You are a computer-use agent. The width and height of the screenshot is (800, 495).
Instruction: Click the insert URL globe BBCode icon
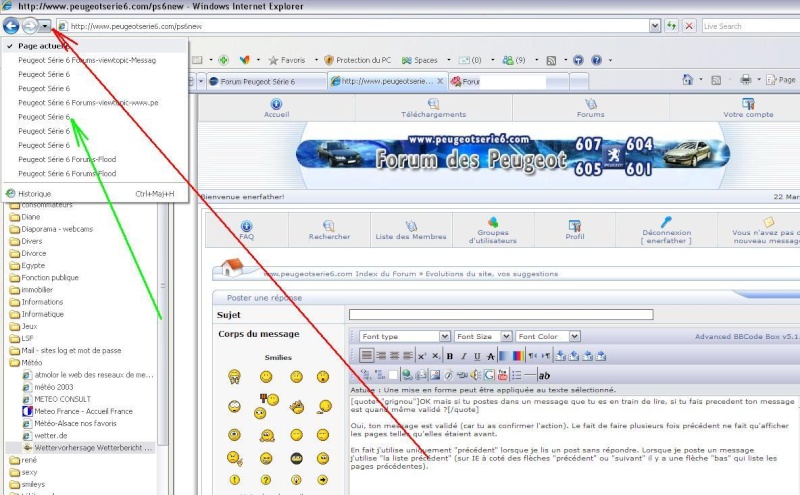pyautogui.click(x=407, y=376)
